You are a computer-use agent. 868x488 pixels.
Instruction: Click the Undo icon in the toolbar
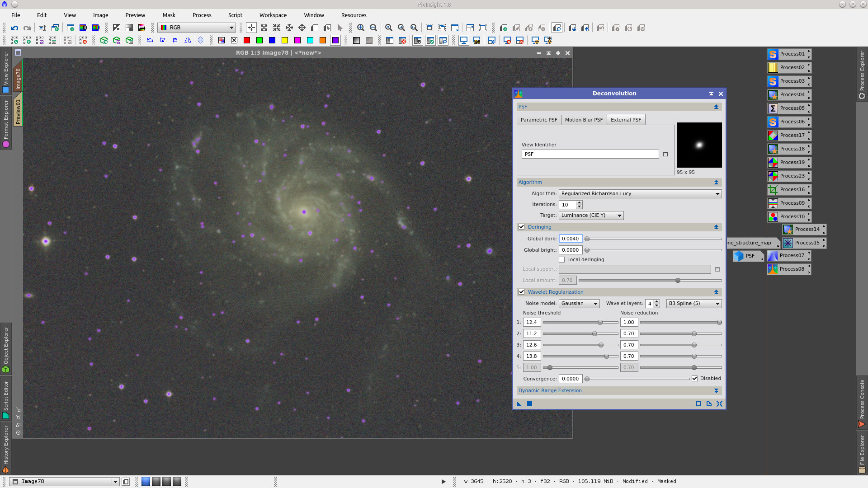click(14, 28)
